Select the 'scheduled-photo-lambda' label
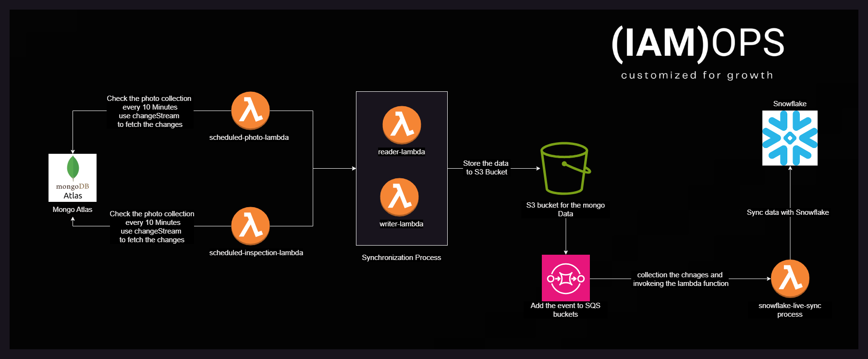Image resolution: width=868 pixels, height=359 pixels. 249,137
